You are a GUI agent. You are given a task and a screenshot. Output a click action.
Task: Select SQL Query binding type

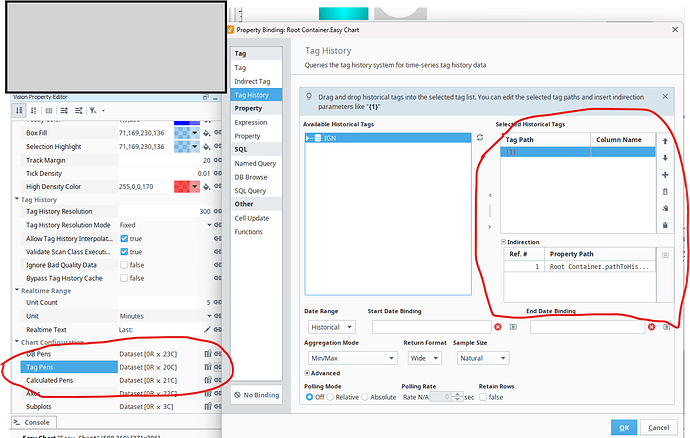click(250, 191)
